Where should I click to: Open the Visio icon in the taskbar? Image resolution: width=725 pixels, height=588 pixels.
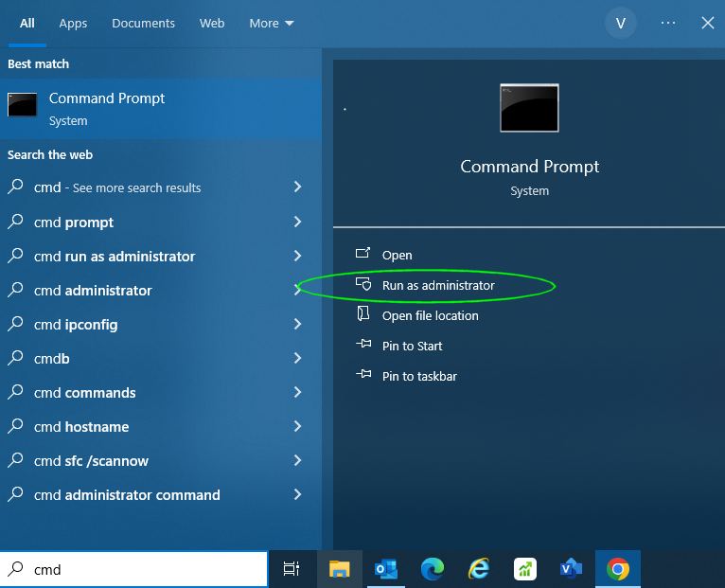(x=571, y=569)
